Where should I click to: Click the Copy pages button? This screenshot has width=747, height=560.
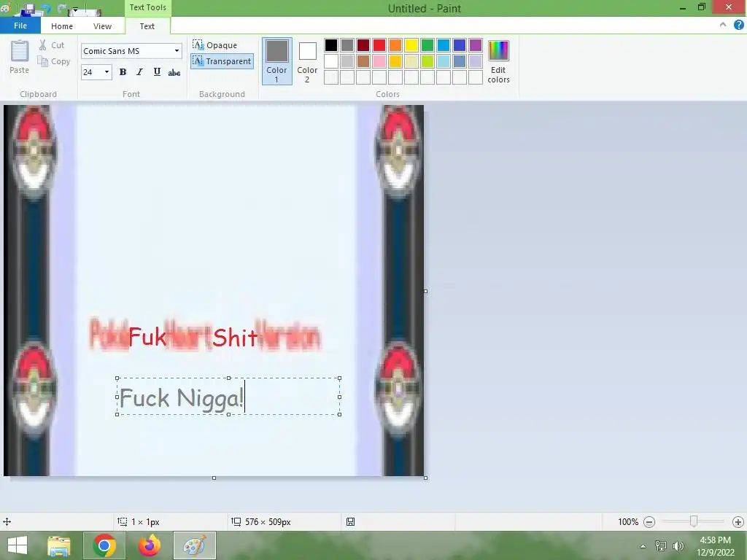tap(54, 61)
